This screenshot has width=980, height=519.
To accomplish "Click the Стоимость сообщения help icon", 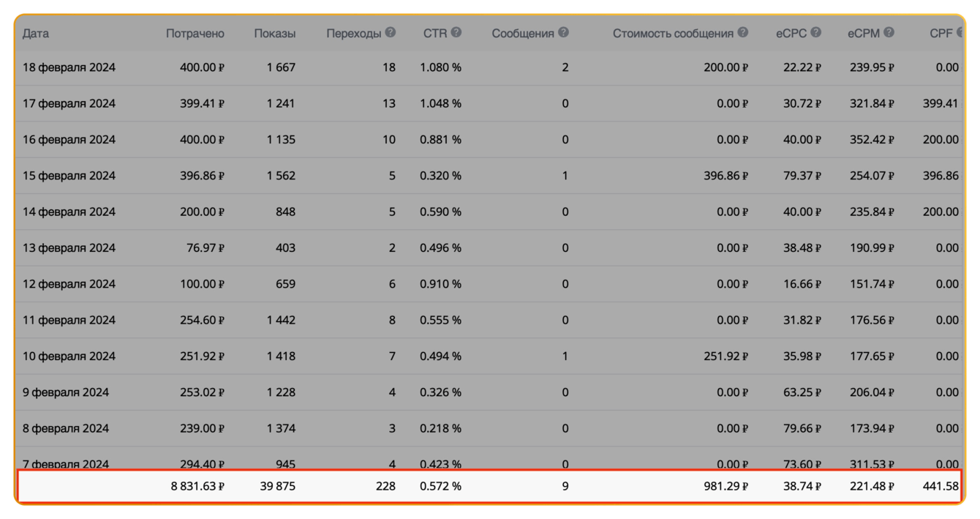I will [x=743, y=33].
